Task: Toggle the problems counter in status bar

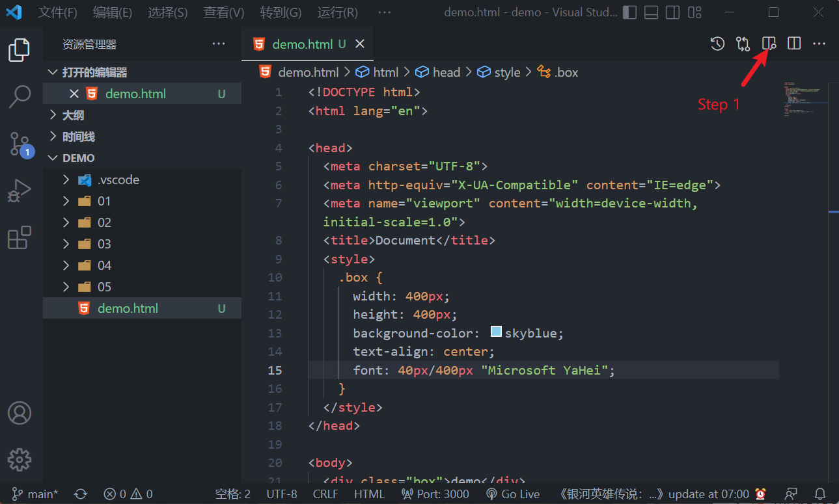Action: pyautogui.click(x=128, y=494)
